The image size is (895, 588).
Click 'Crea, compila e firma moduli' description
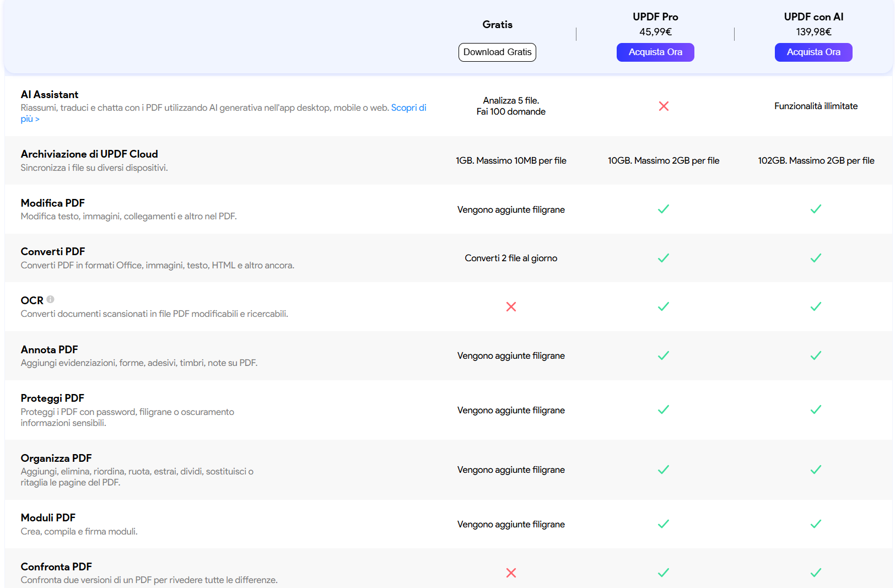pyautogui.click(x=79, y=531)
